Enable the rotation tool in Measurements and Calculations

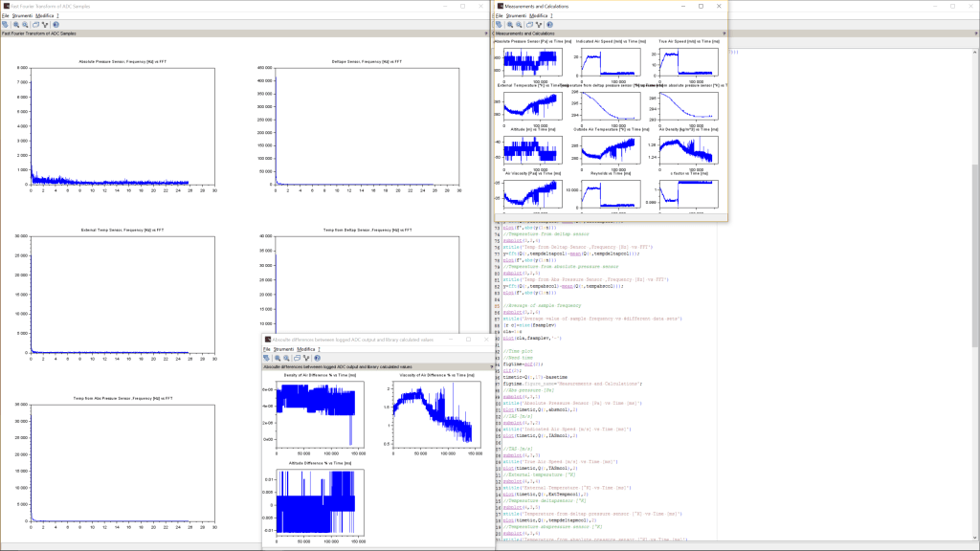pos(539,25)
